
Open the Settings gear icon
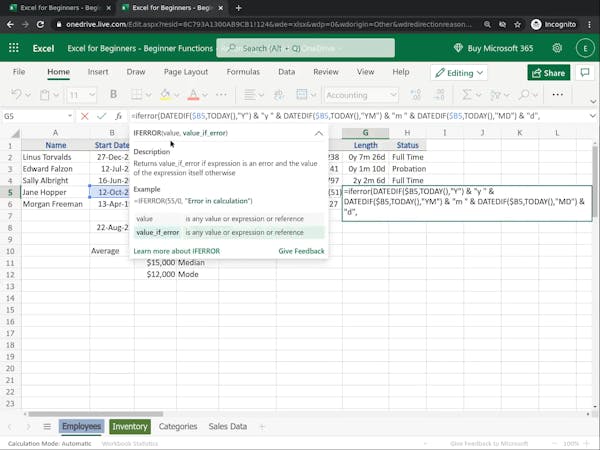click(x=557, y=48)
